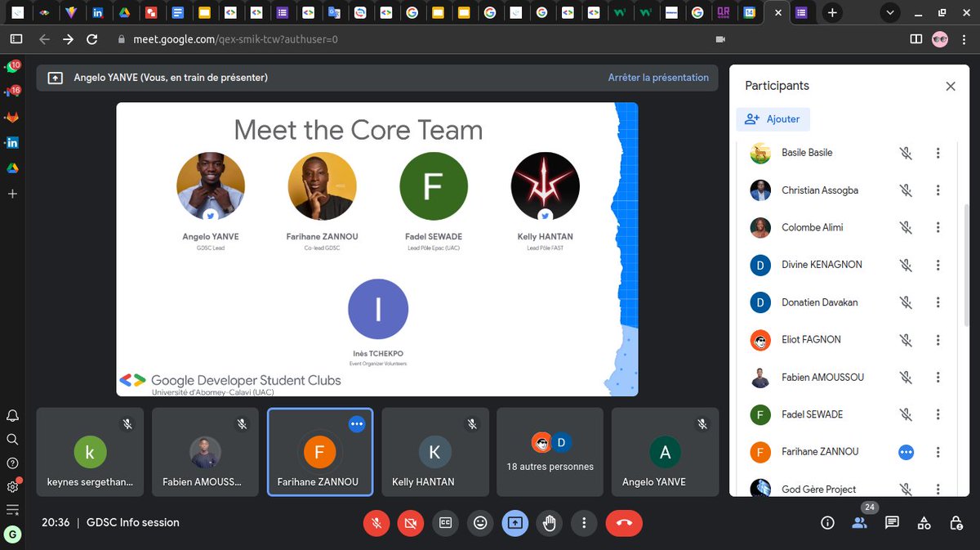Switch to the Google Translate browser tab

click(333, 13)
